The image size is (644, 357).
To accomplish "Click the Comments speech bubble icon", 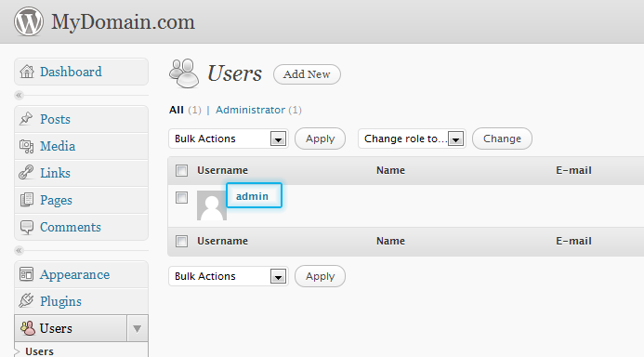I will point(27,227).
